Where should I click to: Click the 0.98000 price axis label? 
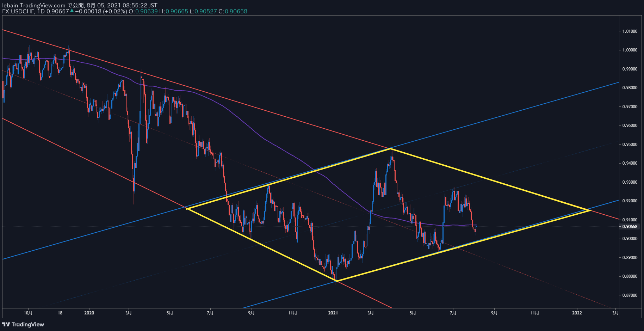[630, 88]
